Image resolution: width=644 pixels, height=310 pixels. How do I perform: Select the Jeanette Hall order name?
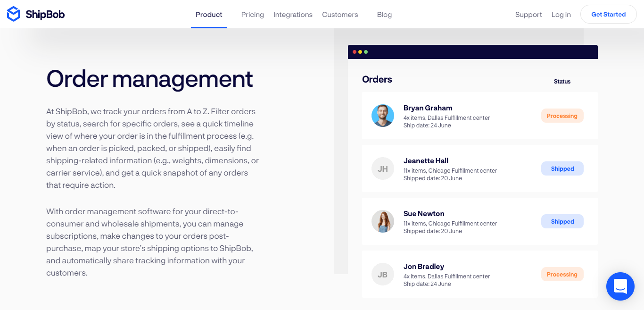click(426, 161)
